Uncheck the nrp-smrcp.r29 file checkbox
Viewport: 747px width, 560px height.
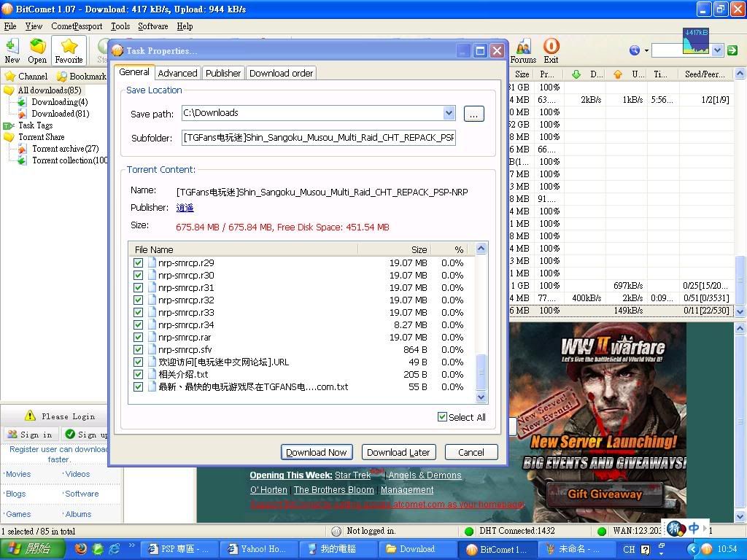point(138,262)
